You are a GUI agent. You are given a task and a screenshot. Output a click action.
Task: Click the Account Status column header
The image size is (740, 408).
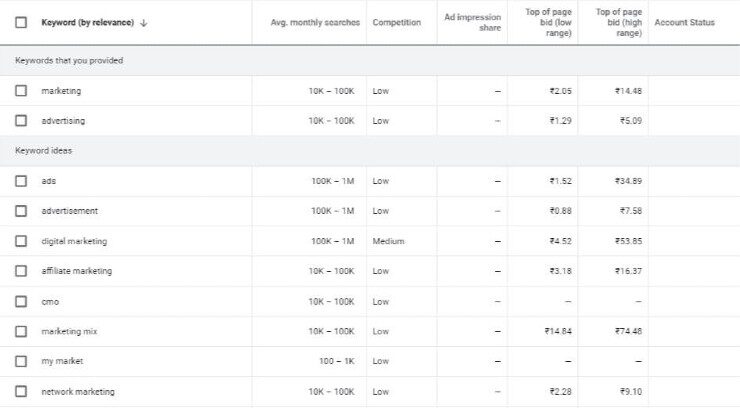684,23
